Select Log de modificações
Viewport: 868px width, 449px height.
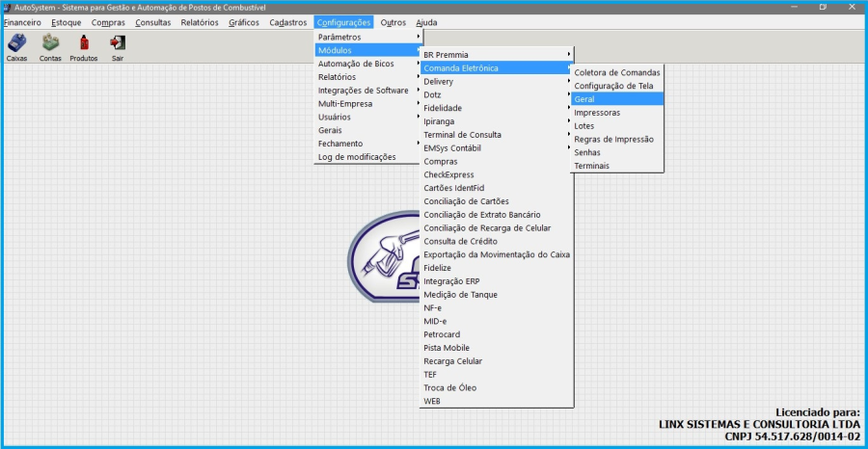click(x=368, y=156)
